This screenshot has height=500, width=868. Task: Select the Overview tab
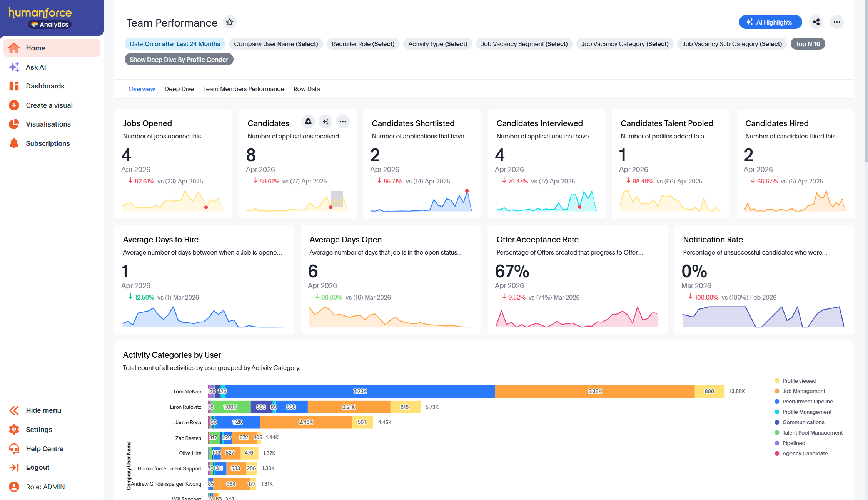[x=142, y=89]
